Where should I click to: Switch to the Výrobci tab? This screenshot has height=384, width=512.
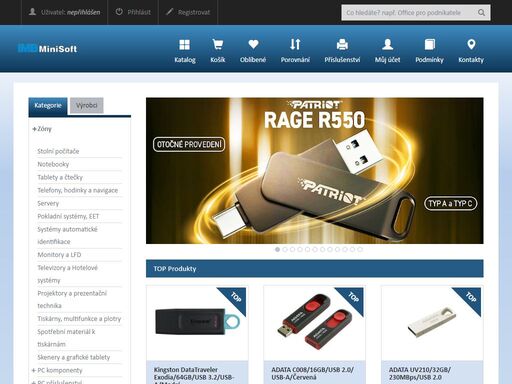[x=87, y=106]
